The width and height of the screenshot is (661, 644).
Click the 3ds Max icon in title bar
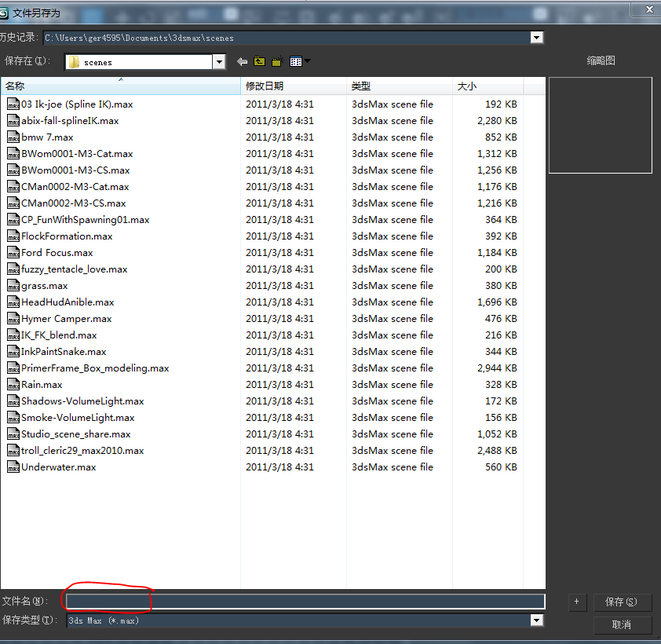(x=4, y=13)
